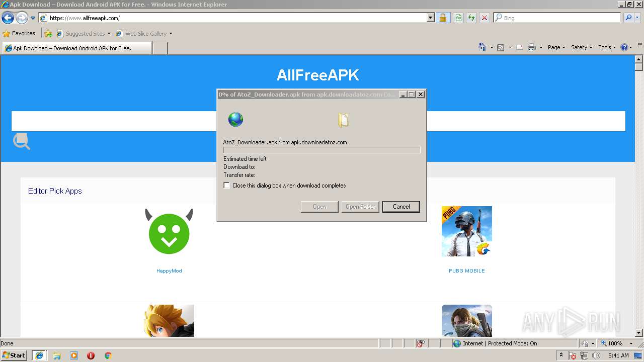Click the Internet Explorer taskbar icon
This screenshot has height=362, width=644.
tap(39, 355)
